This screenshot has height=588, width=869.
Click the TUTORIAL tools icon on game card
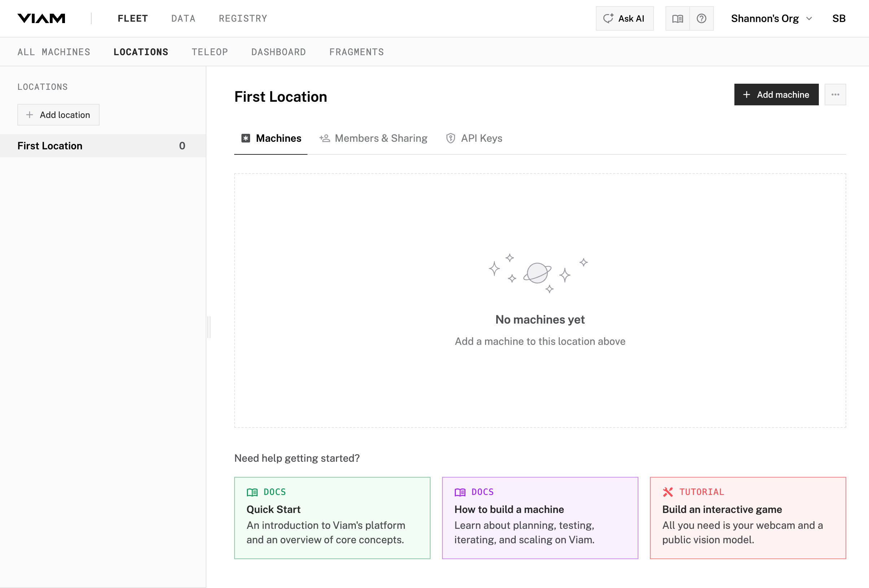click(x=668, y=492)
